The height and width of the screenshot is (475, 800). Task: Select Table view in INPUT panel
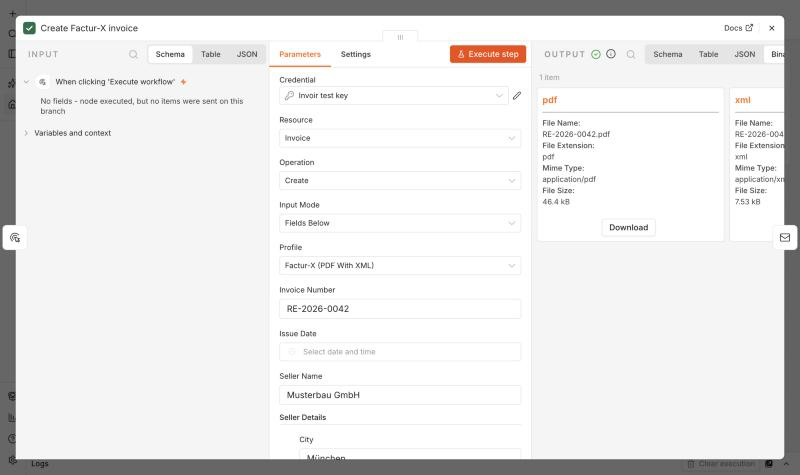tap(211, 54)
